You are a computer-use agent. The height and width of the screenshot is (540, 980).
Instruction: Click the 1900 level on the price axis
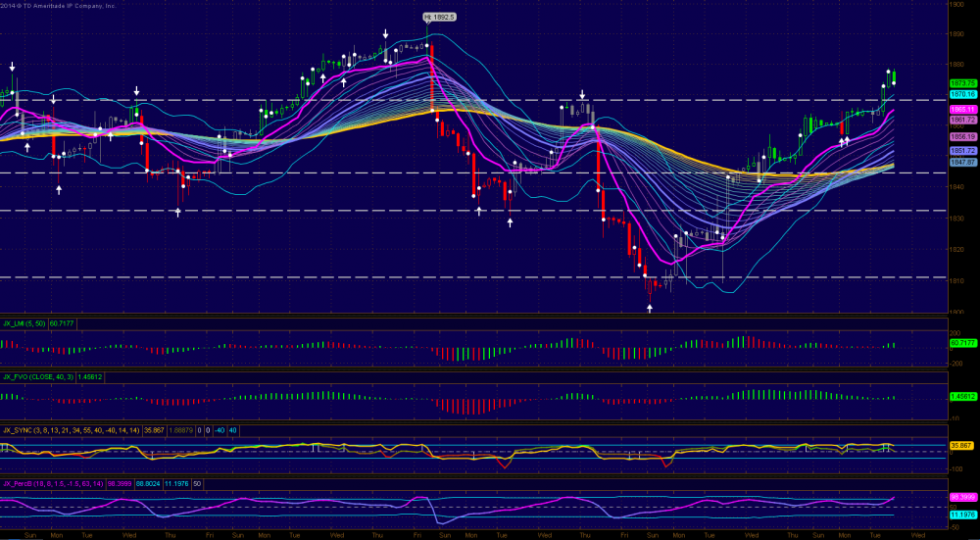click(x=955, y=5)
